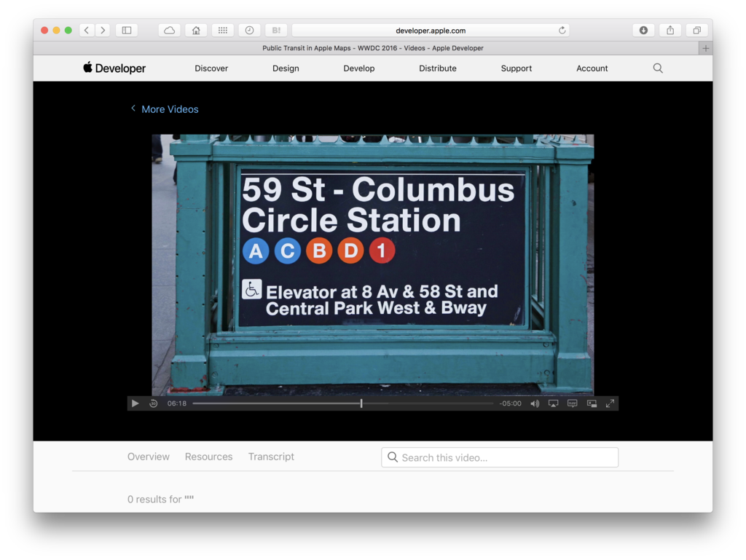The image size is (746, 560).
Task: Click the 06:18 elapsed time label
Action: click(176, 403)
